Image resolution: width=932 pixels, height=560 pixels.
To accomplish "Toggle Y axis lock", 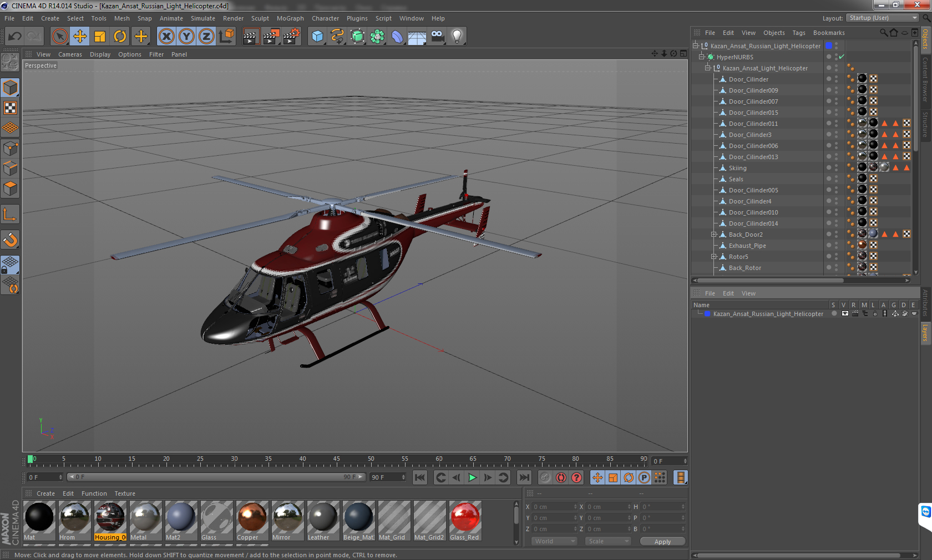I will tap(186, 37).
